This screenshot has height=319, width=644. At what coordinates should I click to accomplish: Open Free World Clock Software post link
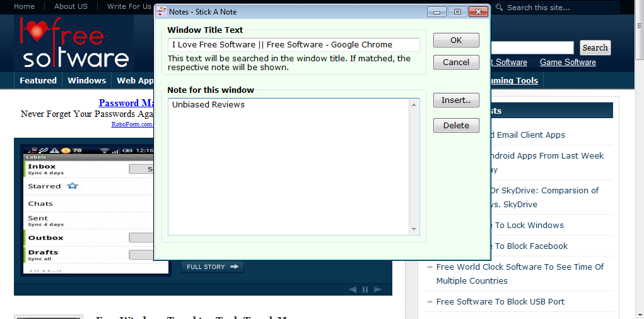520,274
